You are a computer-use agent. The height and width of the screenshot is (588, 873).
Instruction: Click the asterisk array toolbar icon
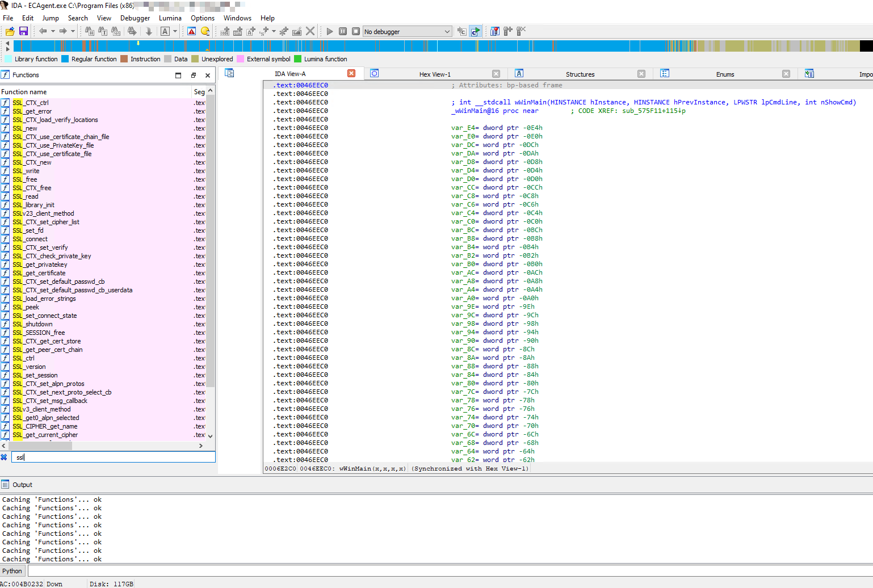click(x=284, y=31)
